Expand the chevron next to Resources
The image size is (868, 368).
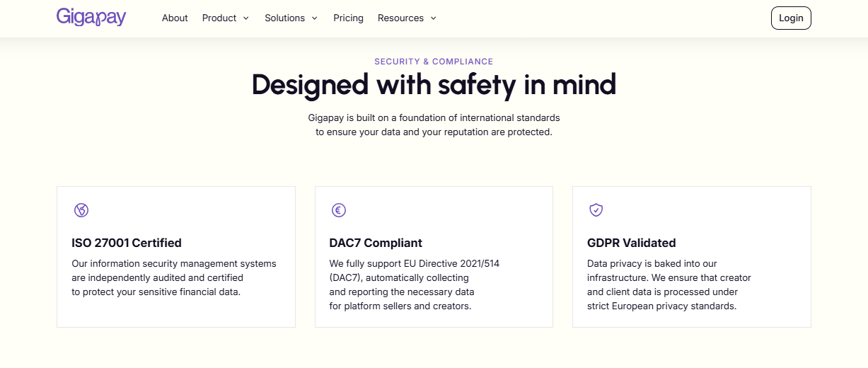[434, 18]
